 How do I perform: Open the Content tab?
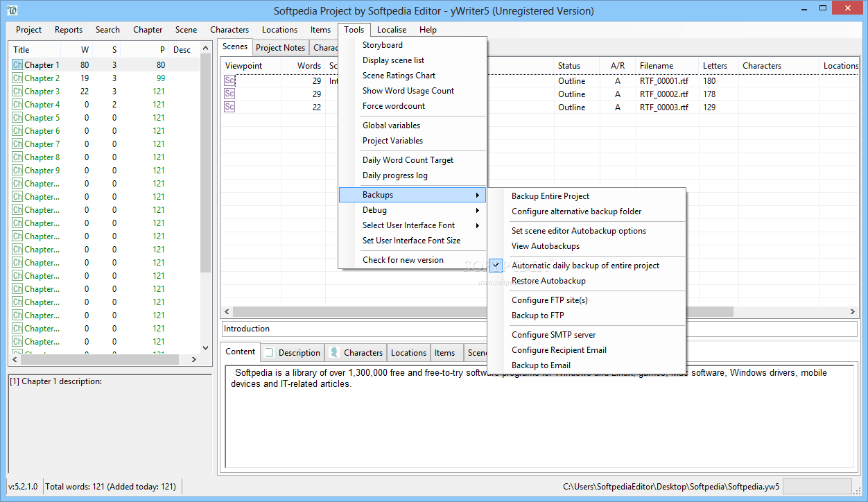click(241, 352)
